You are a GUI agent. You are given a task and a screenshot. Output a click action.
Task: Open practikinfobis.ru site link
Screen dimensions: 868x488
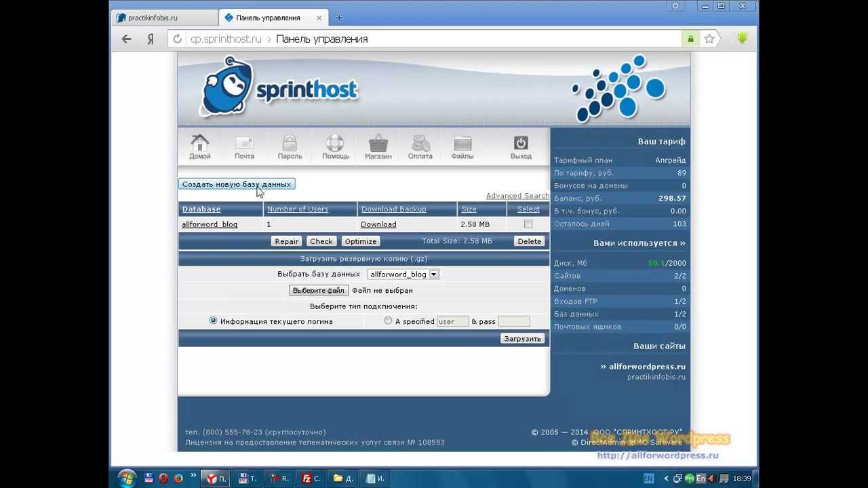(x=656, y=377)
